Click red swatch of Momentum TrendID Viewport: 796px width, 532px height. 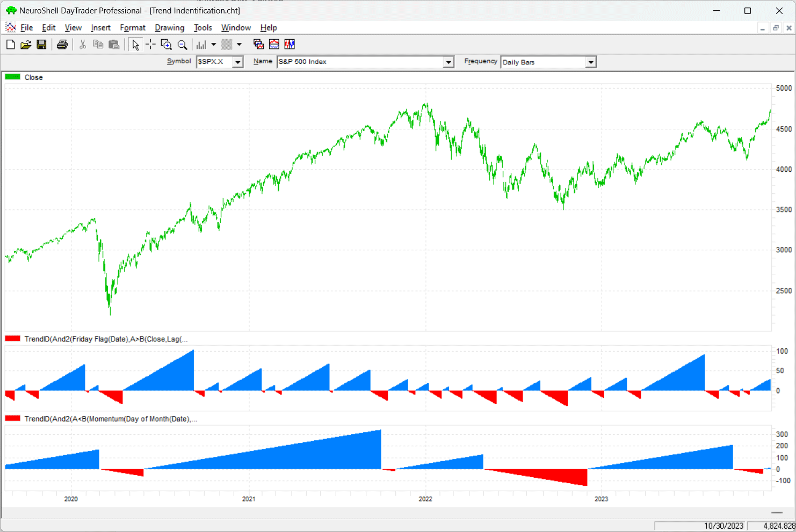[x=13, y=418]
